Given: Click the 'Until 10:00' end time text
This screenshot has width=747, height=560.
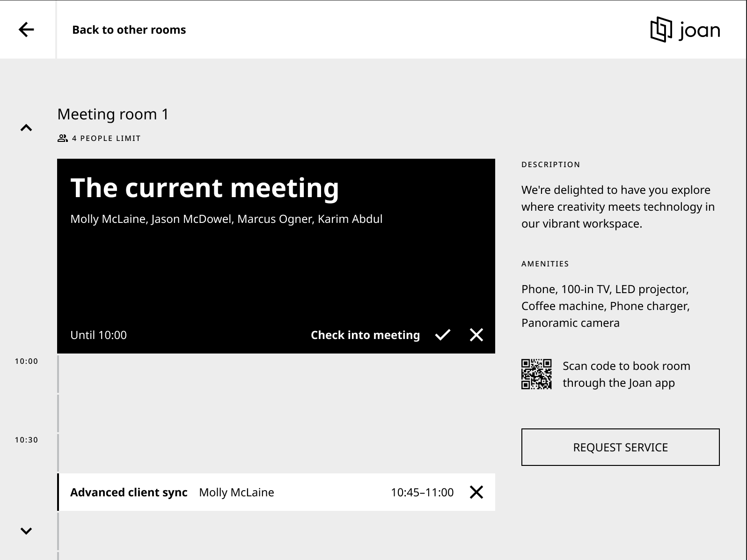Looking at the screenshot, I should (x=98, y=335).
